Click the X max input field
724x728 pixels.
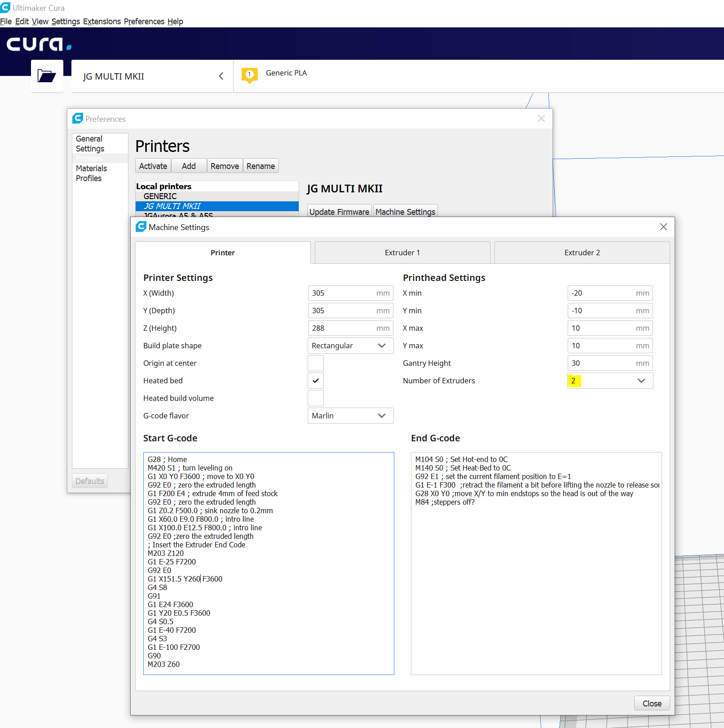(x=610, y=328)
